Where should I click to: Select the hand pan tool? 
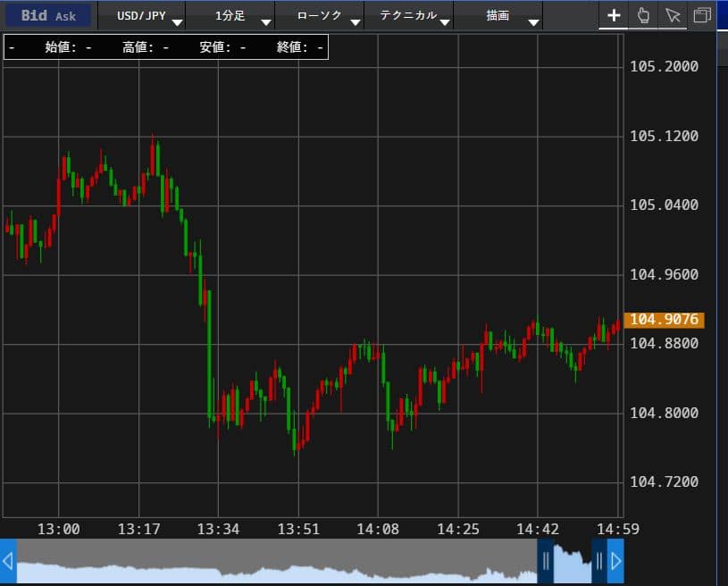click(643, 15)
